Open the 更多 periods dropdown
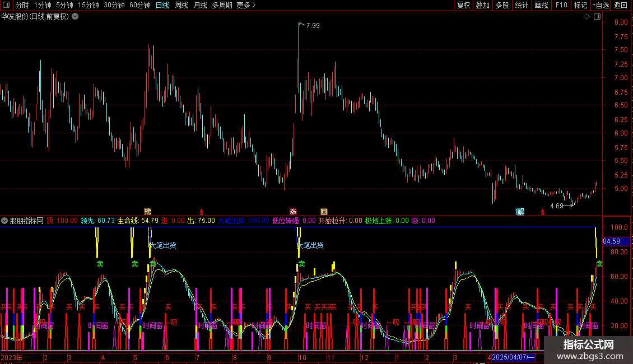 tap(246, 6)
